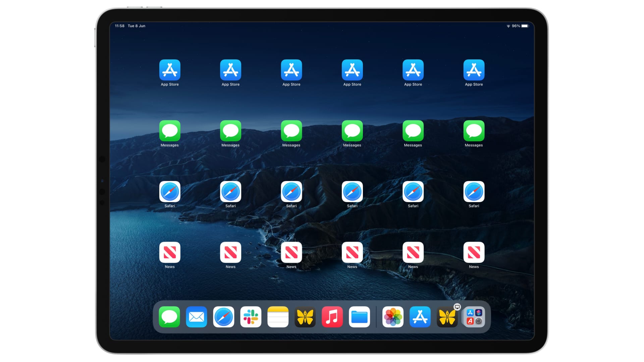Open the Files app

pos(359,317)
